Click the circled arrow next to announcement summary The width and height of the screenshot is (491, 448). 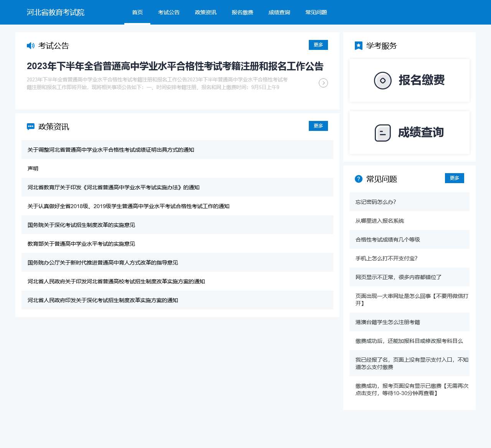click(x=323, y=83)
